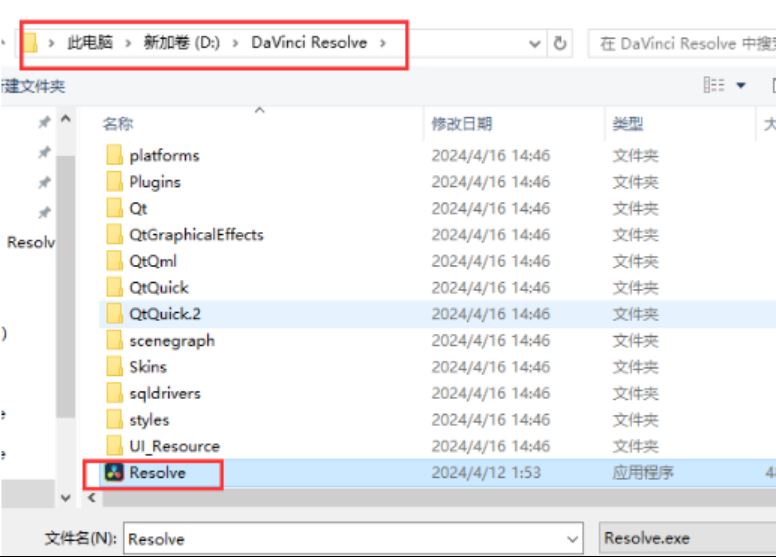
Task: Click the 应用程序 type cell
Action: pos(643,472)
